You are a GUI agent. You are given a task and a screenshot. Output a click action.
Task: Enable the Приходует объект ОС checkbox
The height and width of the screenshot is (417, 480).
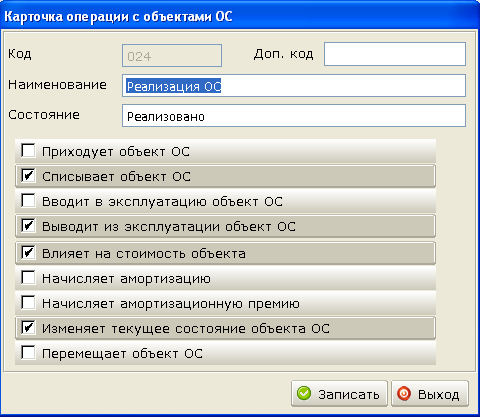coord(28,150)
